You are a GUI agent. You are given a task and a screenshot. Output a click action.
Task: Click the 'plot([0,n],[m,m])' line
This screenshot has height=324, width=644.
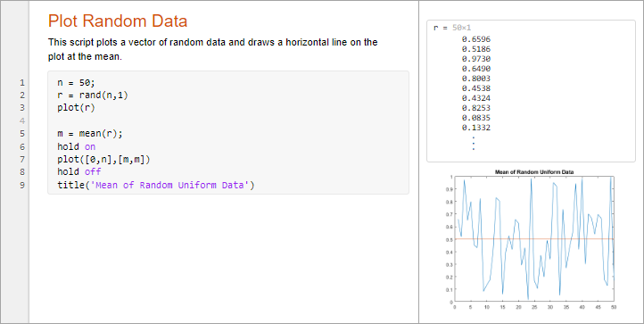pos(103,159)
